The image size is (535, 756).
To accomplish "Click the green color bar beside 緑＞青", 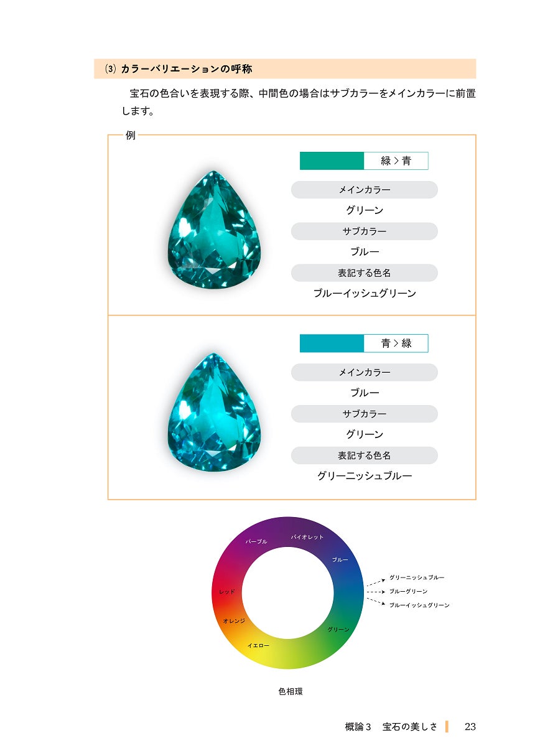I will (x=332, y=161).
